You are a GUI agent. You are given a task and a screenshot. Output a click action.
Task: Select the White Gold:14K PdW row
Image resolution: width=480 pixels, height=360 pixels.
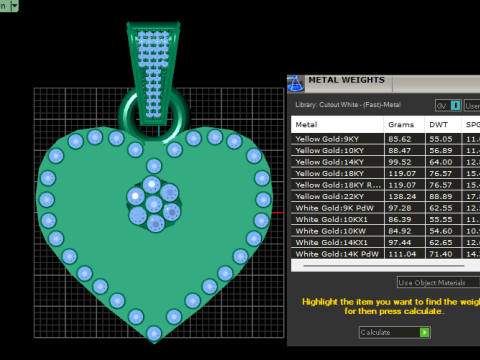386,254
